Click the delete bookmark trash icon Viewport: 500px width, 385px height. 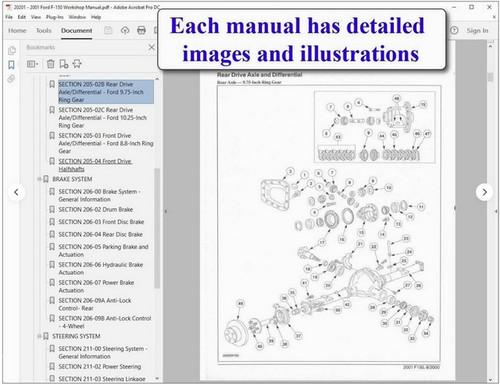(x=51, y=64)
